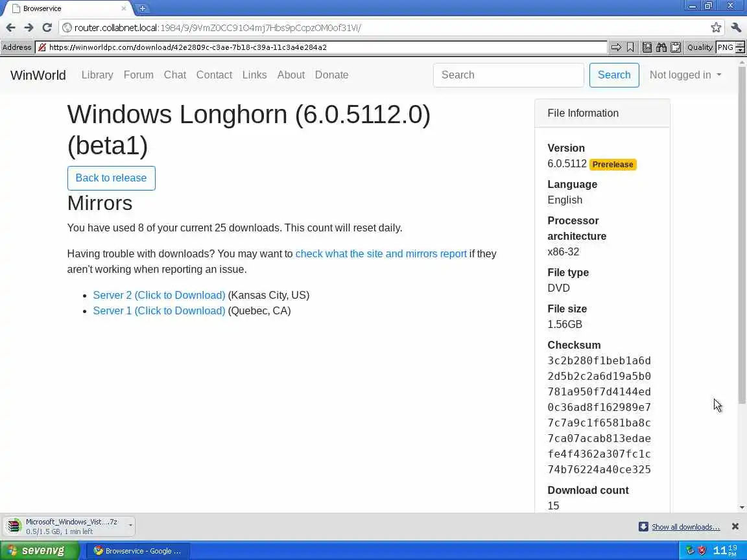Open Links in navbar
This screenshot has width=747, height=560.
click(254, 75)
